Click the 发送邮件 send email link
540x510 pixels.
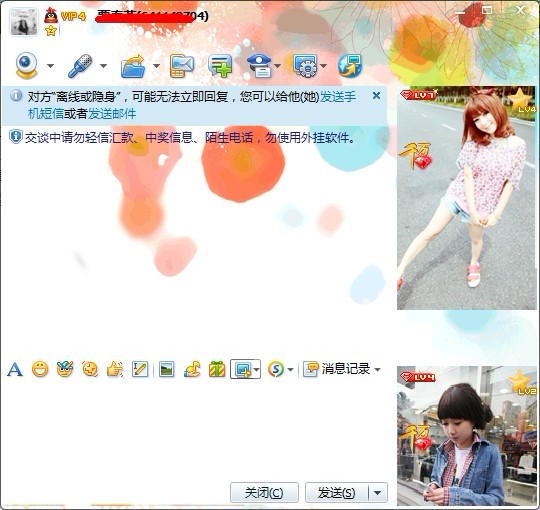coord(112,114)
